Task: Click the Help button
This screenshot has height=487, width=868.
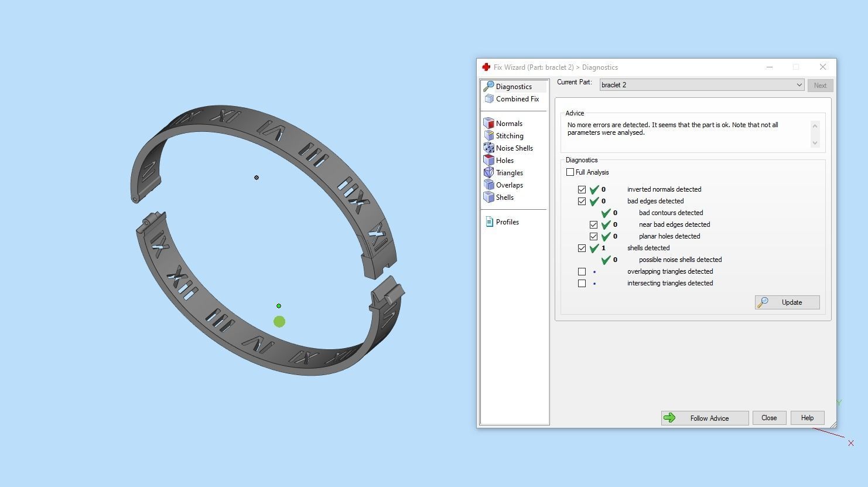Action: [807, 418]
